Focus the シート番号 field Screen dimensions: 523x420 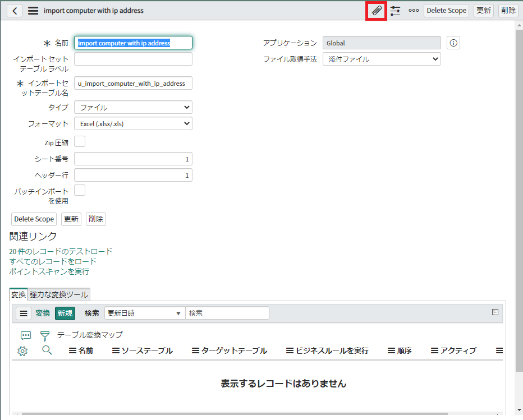(133, 159)
